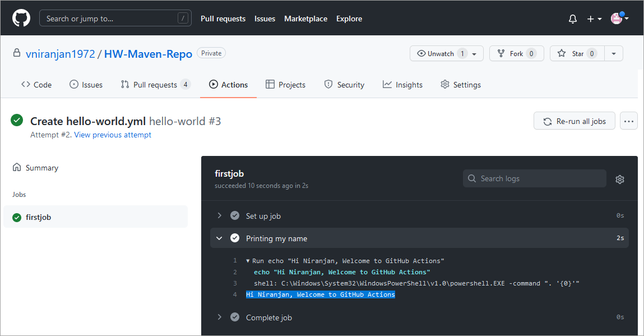The height and width of the screenshot is (336, 644).
Task: Open the Insights tab
Action: tap(402, 85)
